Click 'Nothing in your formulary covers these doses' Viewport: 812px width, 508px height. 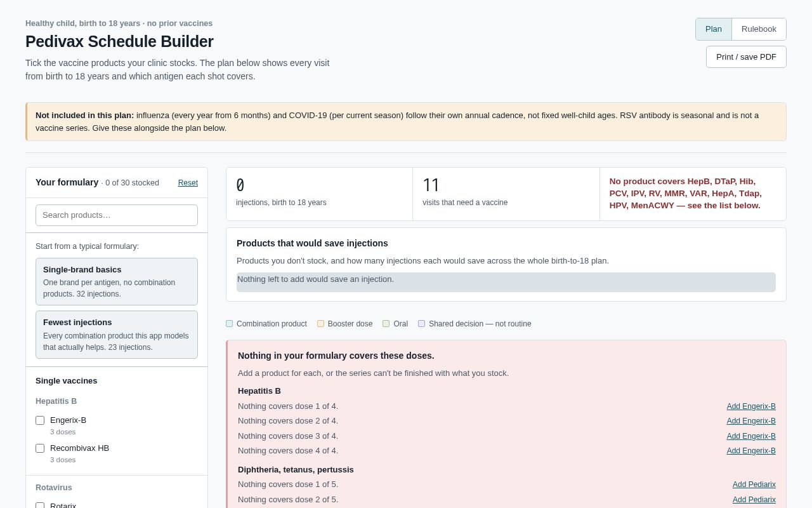click(x=336, y=356)
